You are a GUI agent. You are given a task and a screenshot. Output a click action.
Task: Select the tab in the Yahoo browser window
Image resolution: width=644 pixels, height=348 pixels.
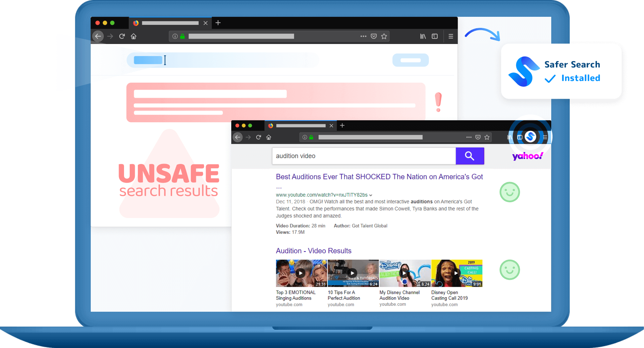(300, 125)
